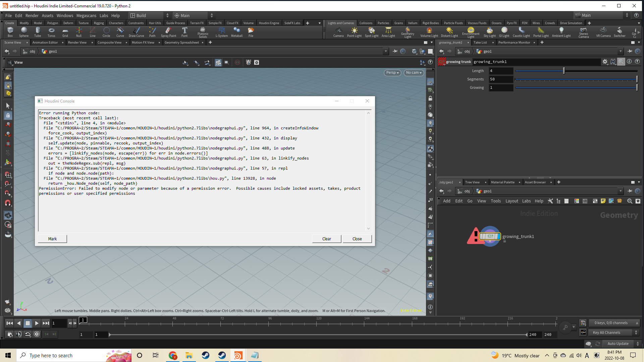Open the No cam camera dropdown

(x=414, y=73)
